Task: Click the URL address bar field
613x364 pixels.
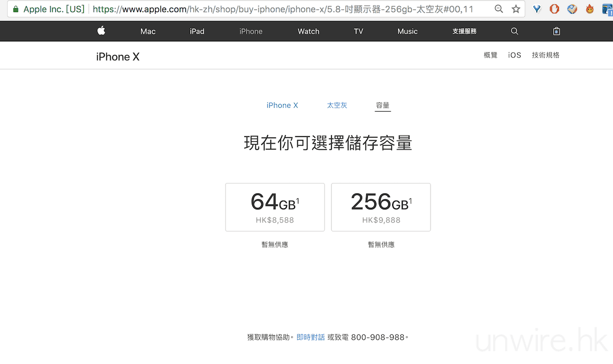Action: click(x=287, y=9)
